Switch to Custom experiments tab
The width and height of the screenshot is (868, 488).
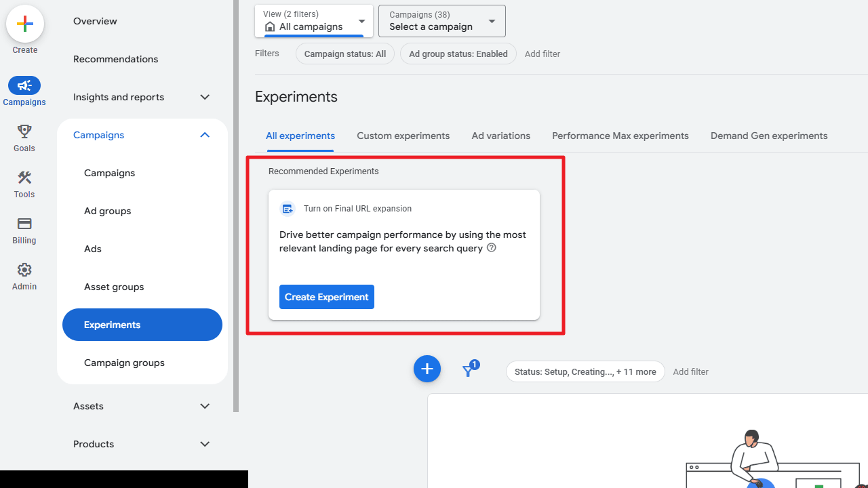pos(403,136)
